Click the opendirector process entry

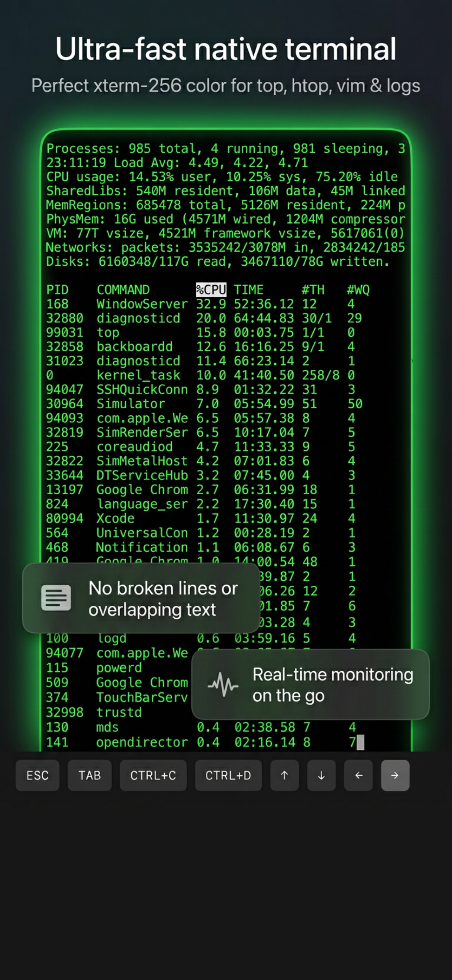click(142, 742)
